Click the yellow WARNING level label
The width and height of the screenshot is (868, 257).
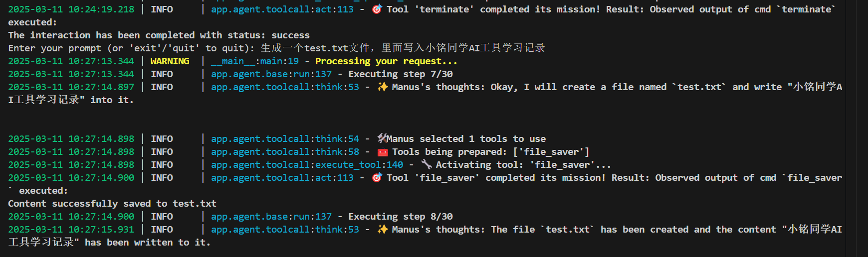170,61
